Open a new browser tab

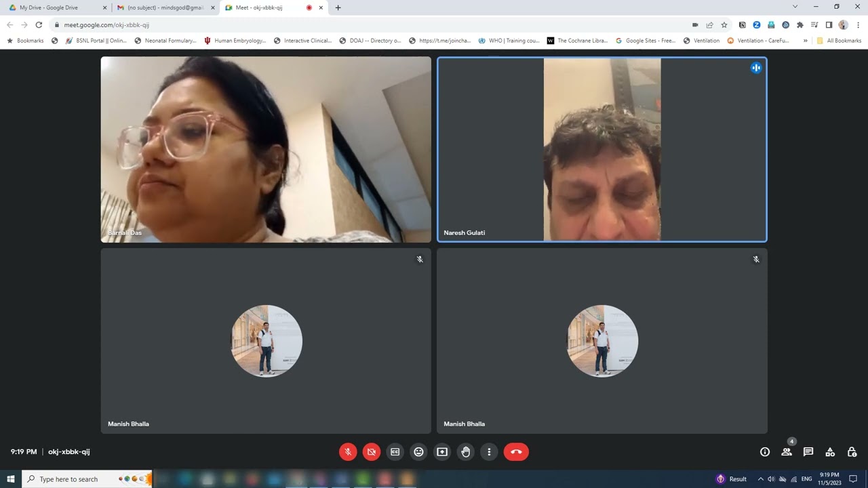pos(338,7)
